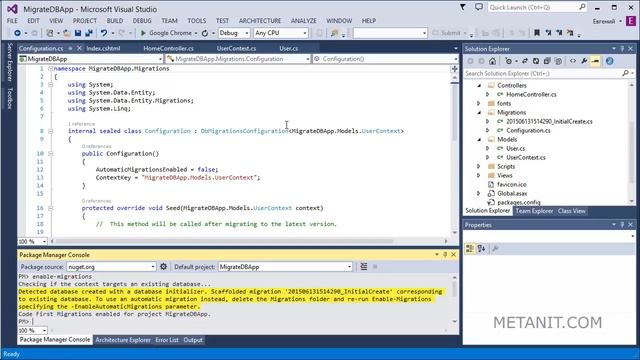Viewport: 640px width, 360px height.
Task: Switch to the UserContext.cs editor tab
Action: pyautogui.click(x=236, y=49)
